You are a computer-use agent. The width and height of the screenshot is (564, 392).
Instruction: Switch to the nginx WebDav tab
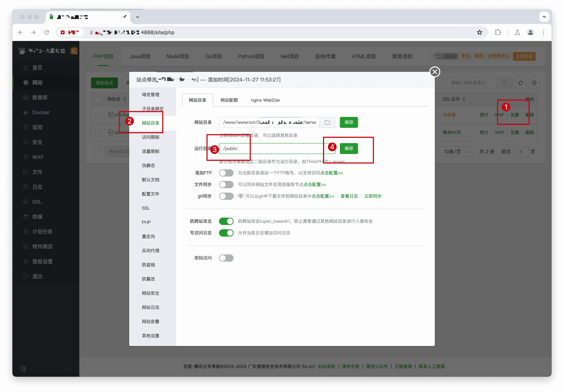(265, 100)
